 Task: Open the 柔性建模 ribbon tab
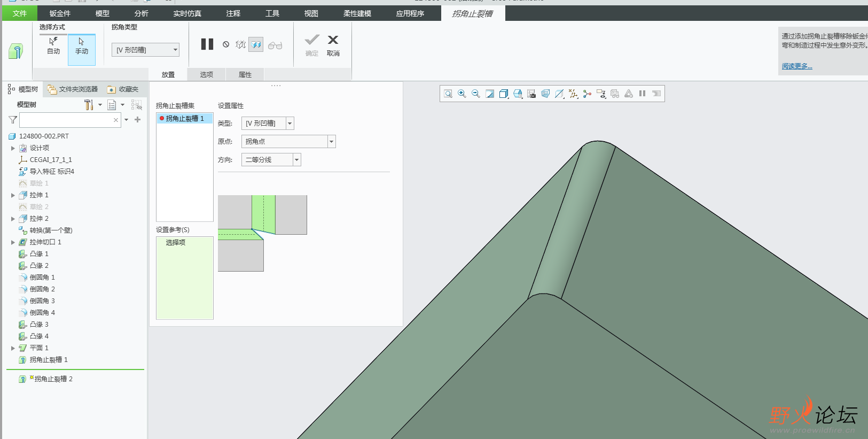pyautogui.click(x=357, y=13)
